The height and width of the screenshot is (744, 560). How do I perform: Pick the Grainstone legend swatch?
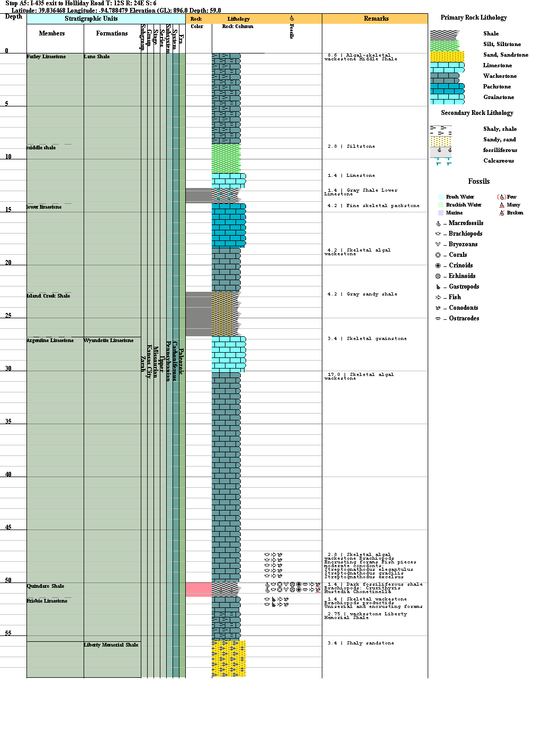click(x=447, y=98)
